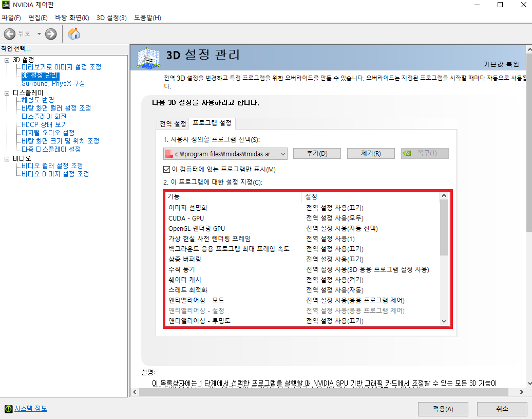Switch to the 전역 설정 tab
Viewport: 532px width, 419px height.
(x=173, y=124)
